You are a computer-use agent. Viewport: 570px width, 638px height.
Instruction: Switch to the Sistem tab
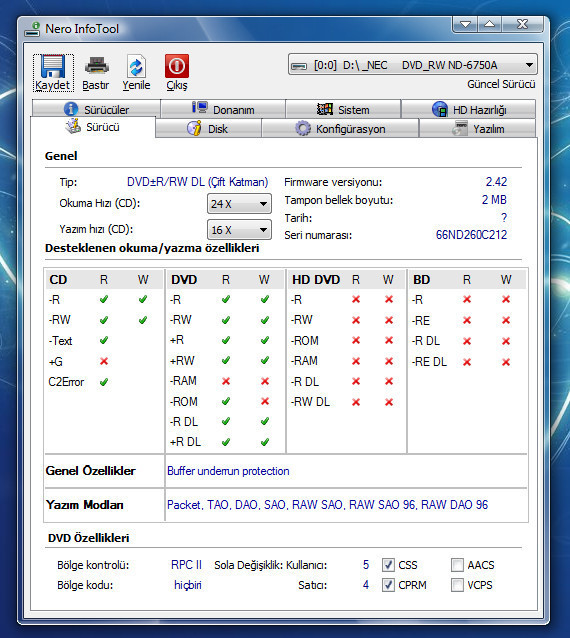pos(343,109)
